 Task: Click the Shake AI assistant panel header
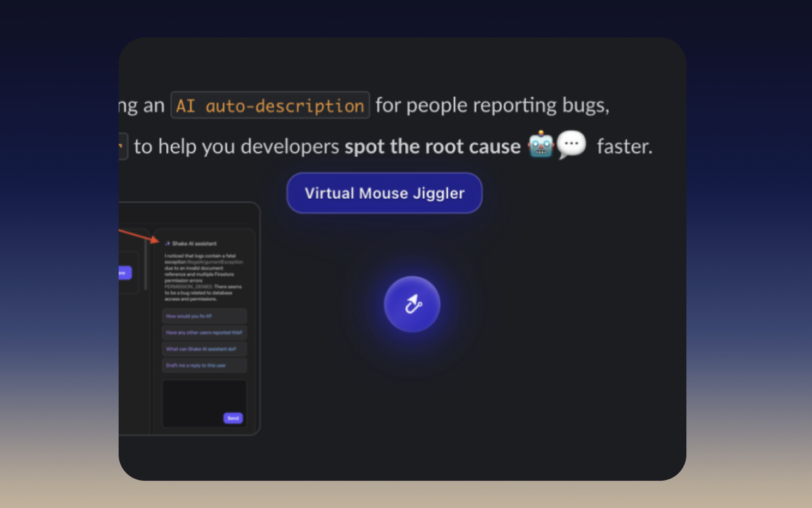click(192, 243)
